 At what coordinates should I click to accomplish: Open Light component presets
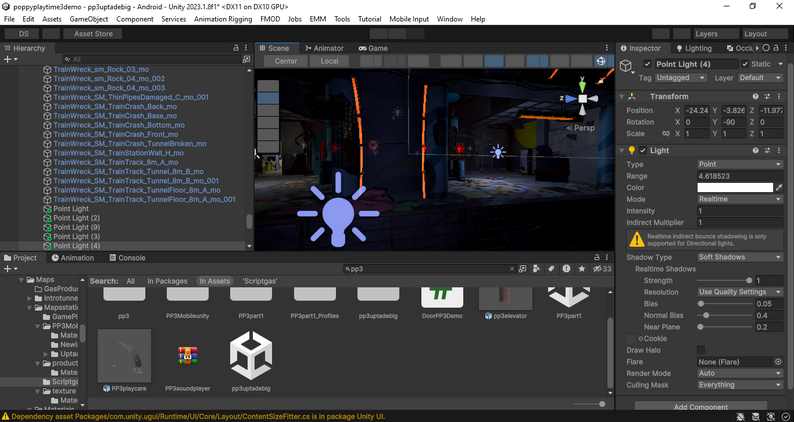767,150
